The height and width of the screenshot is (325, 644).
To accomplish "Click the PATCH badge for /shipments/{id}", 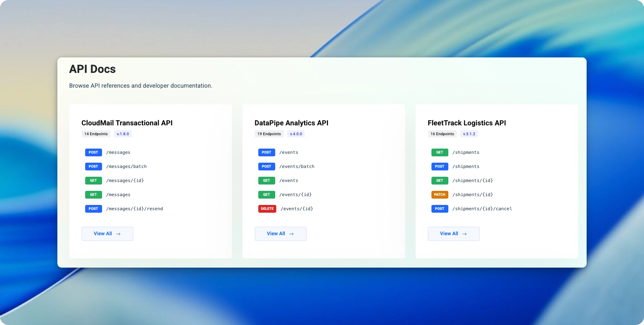I will pyautogui.click(x=440, y=195).
